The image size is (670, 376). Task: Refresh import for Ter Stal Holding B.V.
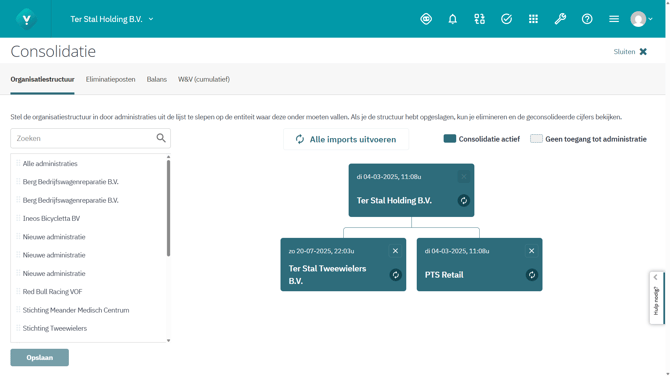(464, 200)
